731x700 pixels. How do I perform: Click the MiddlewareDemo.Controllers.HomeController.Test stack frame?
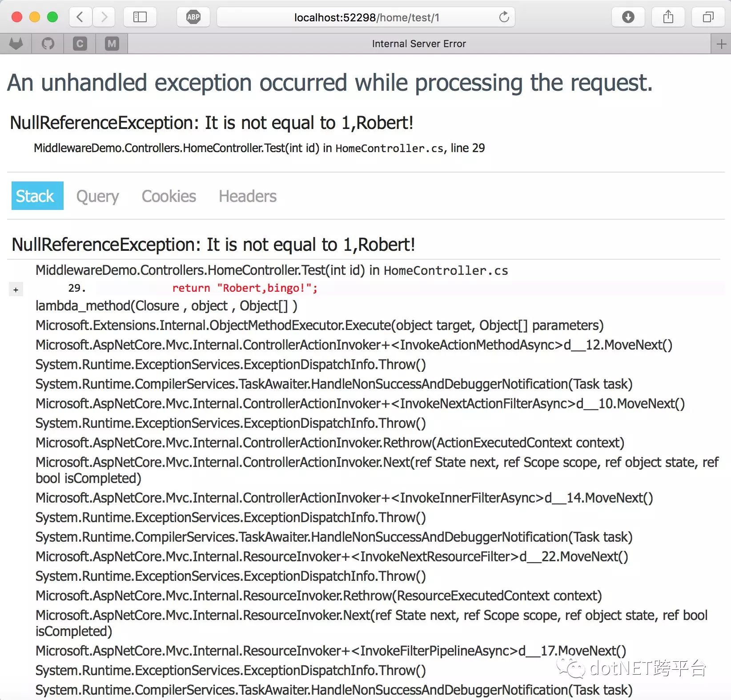tap(272, 270)
